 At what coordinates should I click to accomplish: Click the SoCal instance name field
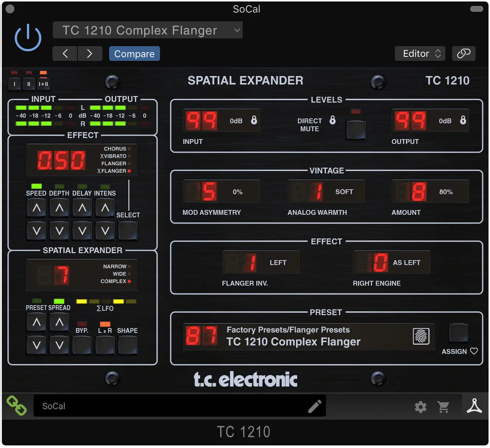(180, 406)
